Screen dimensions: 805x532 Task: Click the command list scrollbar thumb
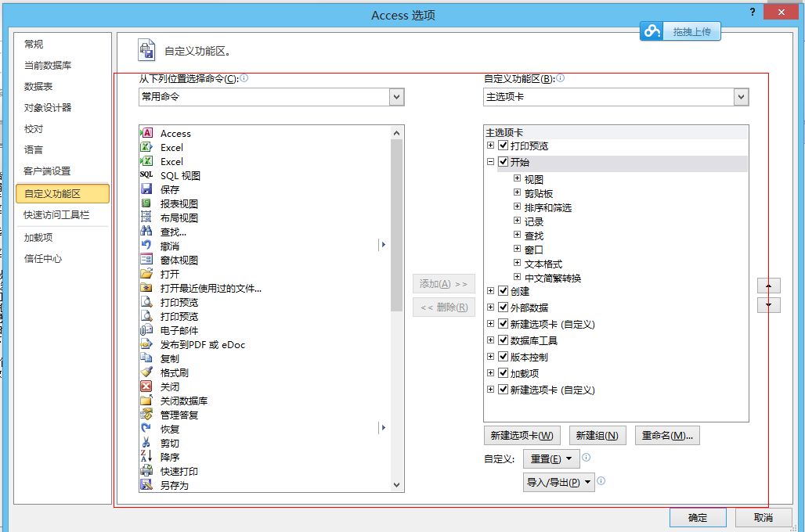click(x=396, y=225)
